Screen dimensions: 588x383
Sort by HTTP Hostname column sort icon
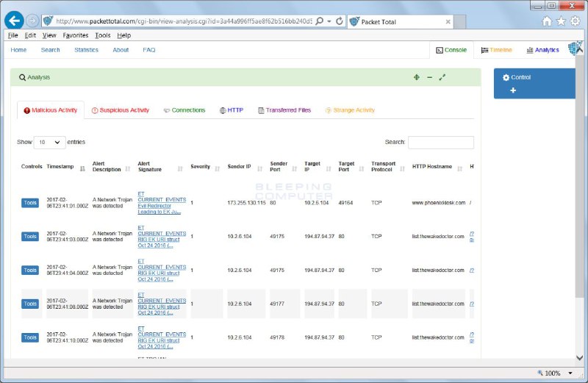pyautogui.click(x=460, y=169)
